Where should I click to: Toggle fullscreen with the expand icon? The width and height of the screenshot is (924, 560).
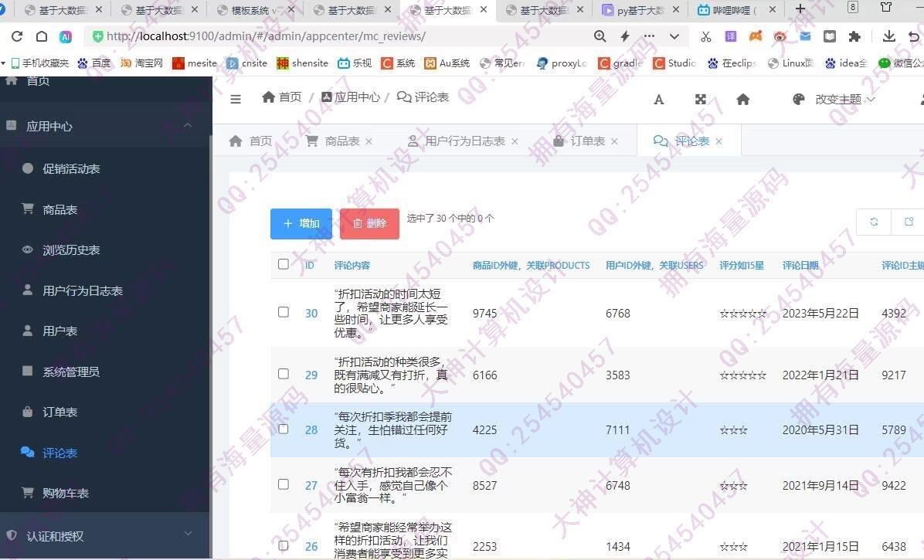(701, 99)
